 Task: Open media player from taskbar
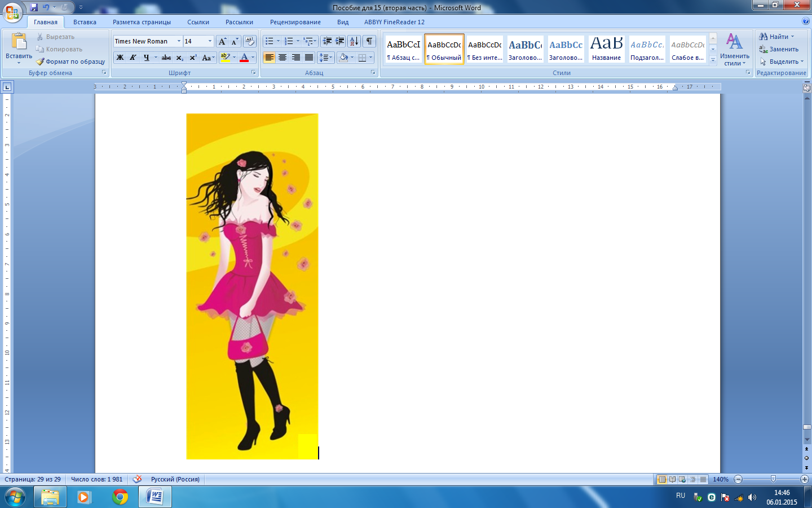[x=84, y=497]
